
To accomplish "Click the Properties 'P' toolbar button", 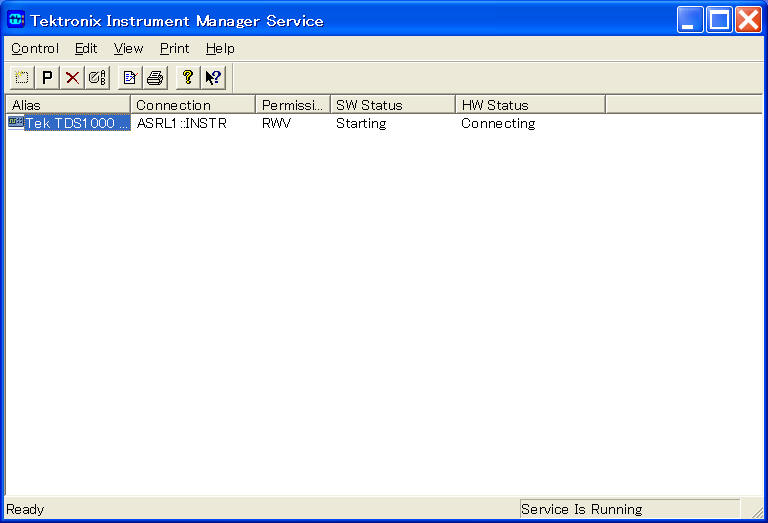I will pos(47,77).
